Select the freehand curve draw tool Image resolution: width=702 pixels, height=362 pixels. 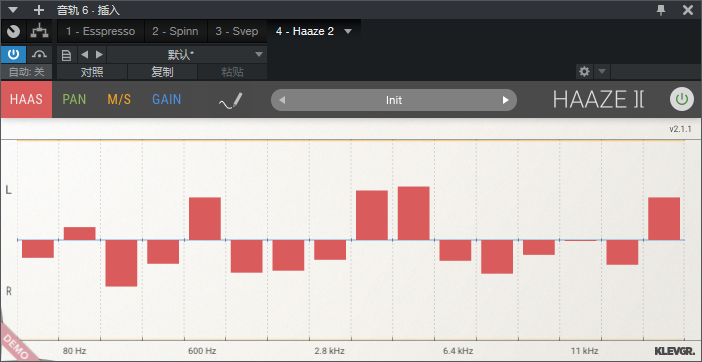pos(231,101)
